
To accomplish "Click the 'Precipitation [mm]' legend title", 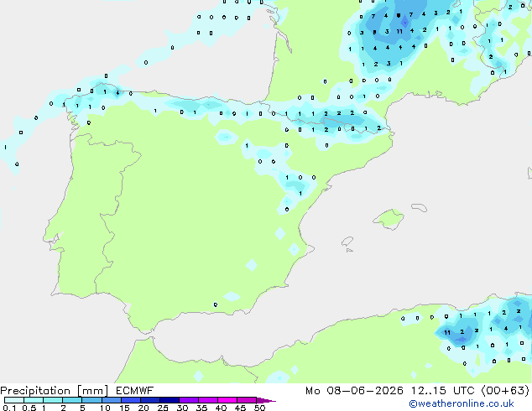I will point(55,391).
